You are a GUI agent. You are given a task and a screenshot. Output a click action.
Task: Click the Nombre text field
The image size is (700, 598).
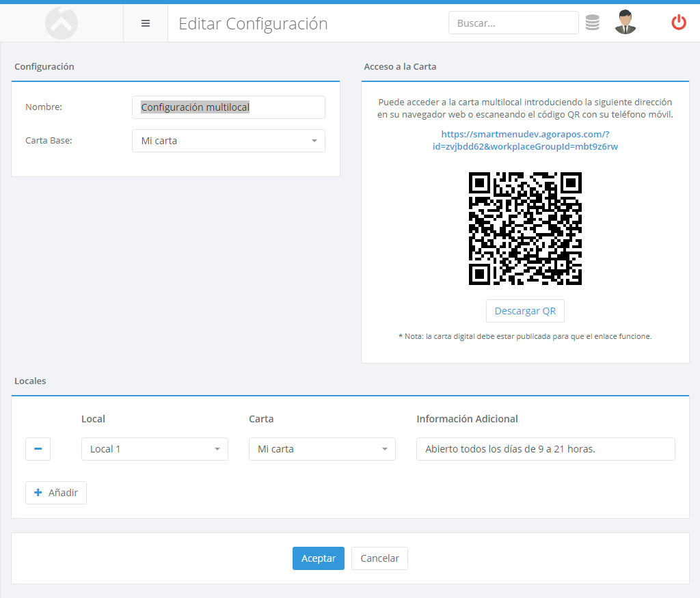[228, 107]
